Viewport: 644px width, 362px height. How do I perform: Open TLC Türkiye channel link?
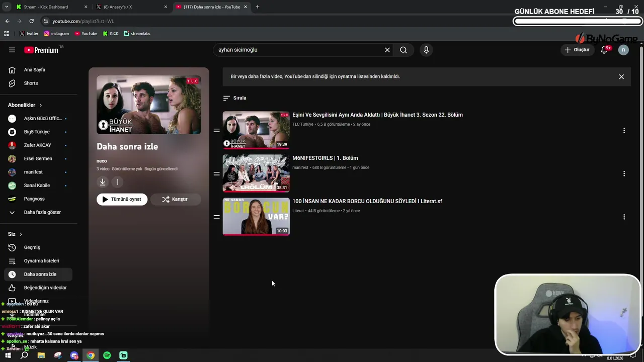pos(303,124)
